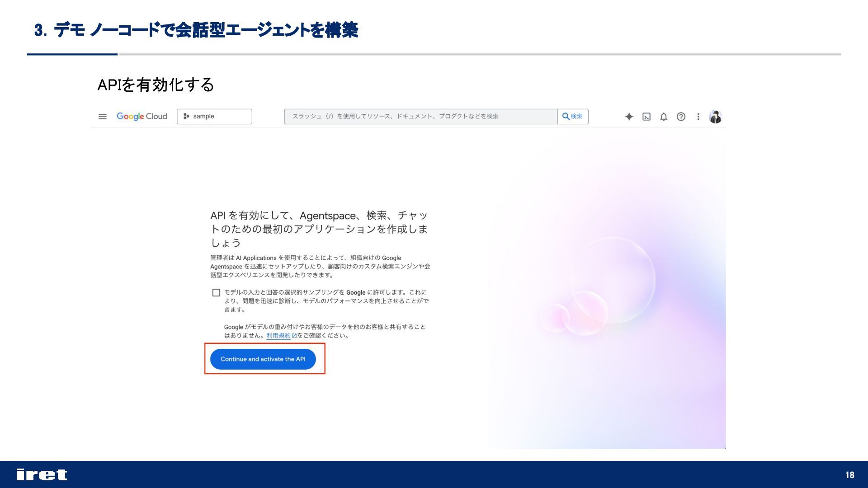Open the sample project selector
Viewport: 868px width, 488px height.
tap(214, 117)
